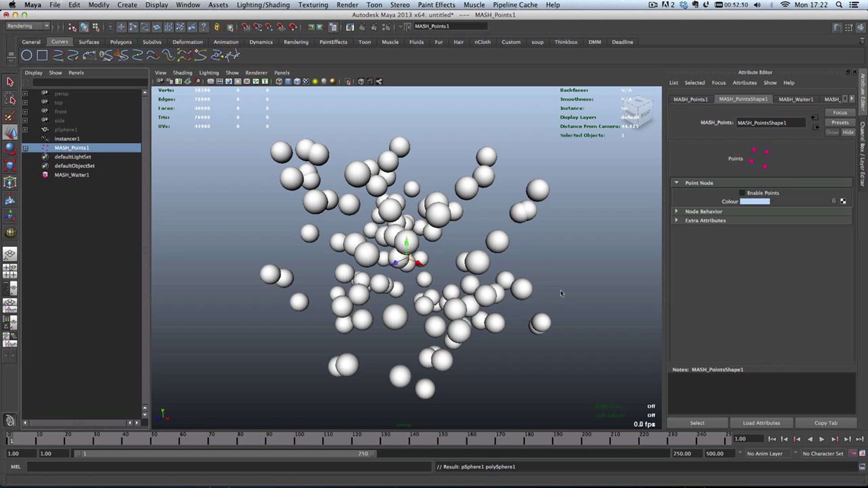Click the playback range slider bar

point(225,453)
